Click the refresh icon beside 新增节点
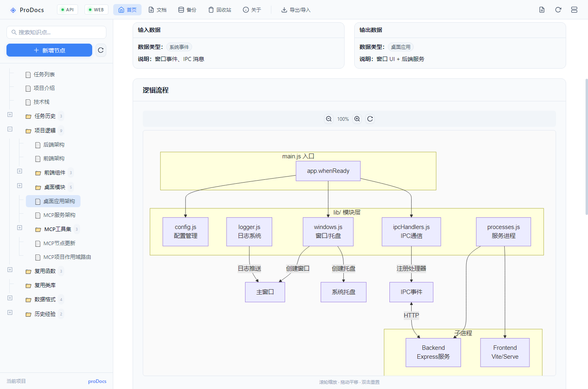The width and height of the screenshot is (588, 389). click(100, 50)
